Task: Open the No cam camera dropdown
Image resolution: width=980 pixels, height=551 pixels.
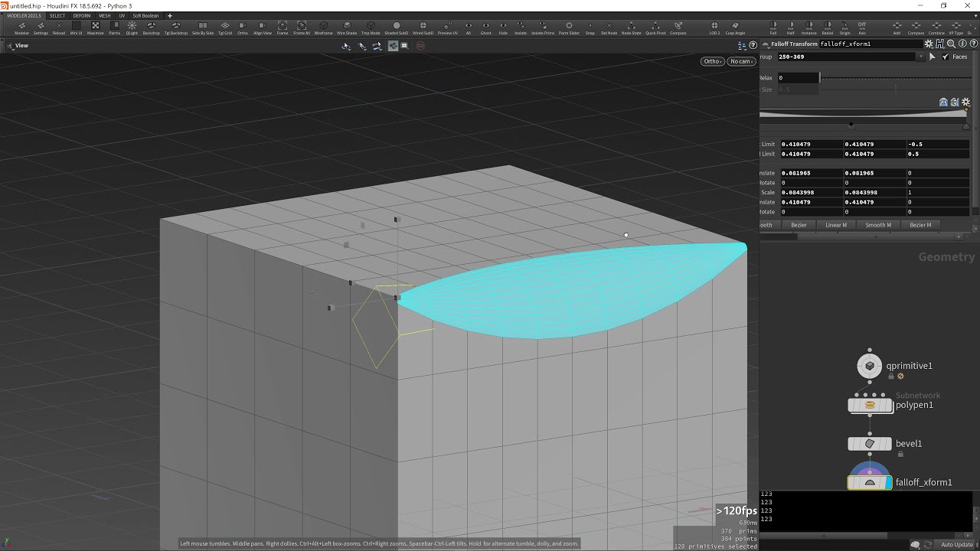Action: point(740,61)
